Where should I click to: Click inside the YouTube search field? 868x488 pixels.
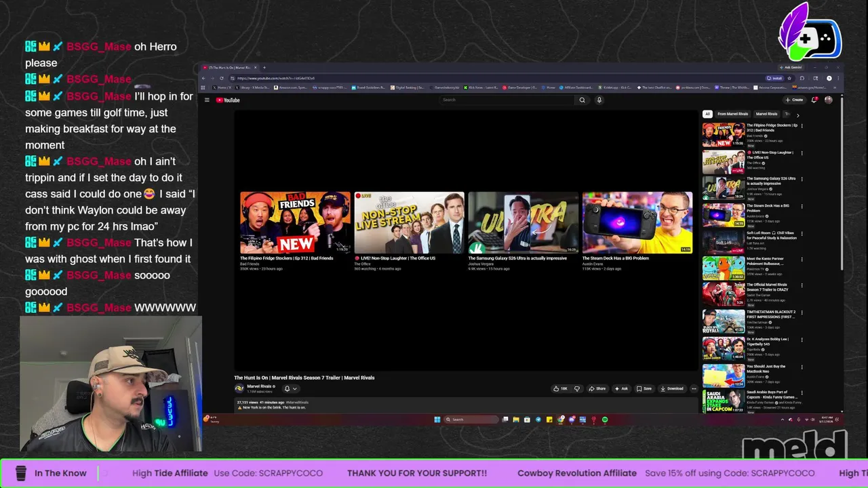click(x=505, y=100)
